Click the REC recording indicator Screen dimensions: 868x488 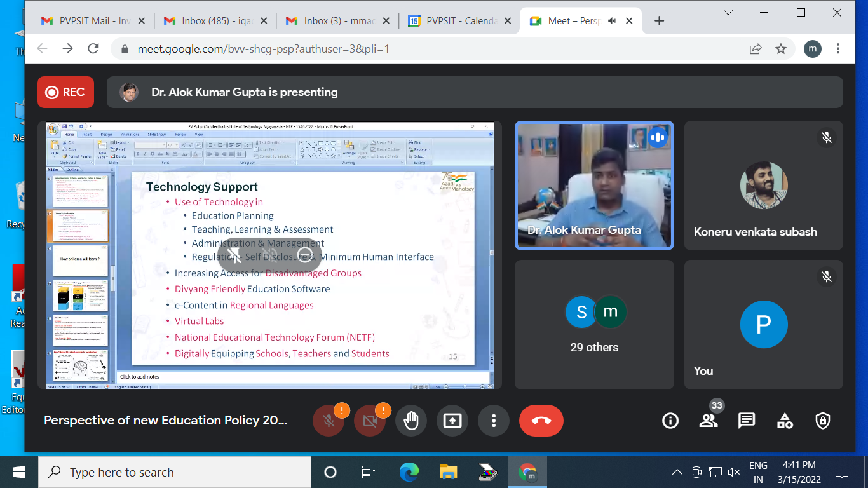65,92
